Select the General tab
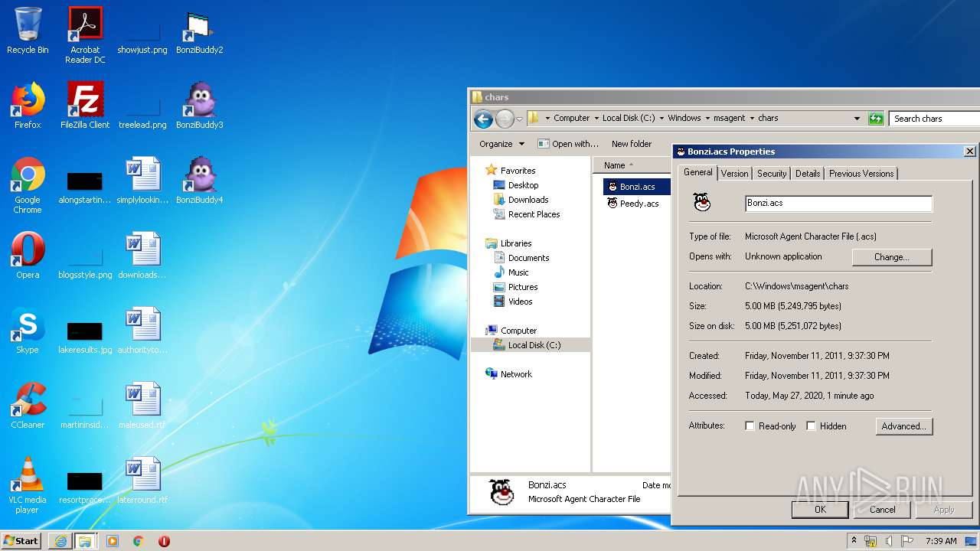 [x=697, y=172]
